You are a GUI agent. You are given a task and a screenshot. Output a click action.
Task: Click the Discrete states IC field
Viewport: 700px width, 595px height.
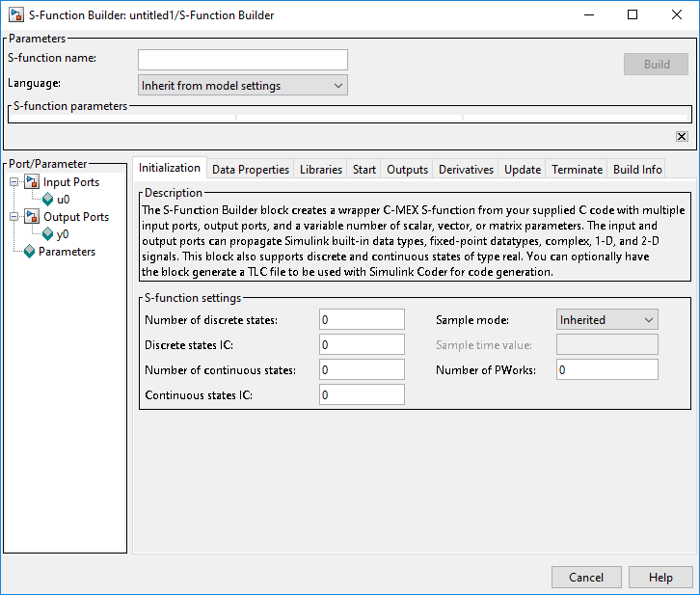pyautogui.click(x=363, y=344)
